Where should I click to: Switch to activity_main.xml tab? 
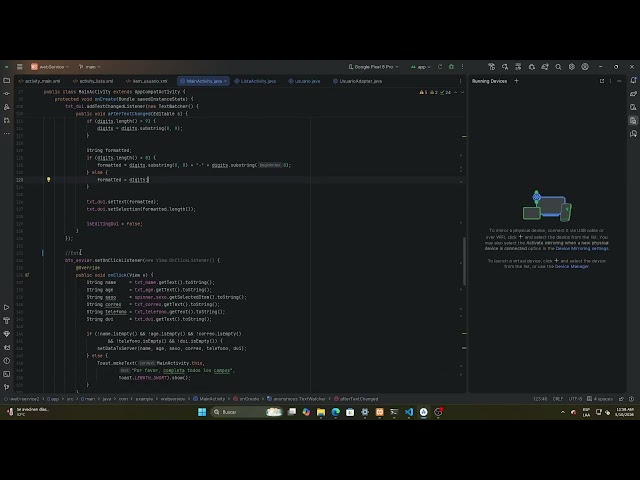click(39, 81)
